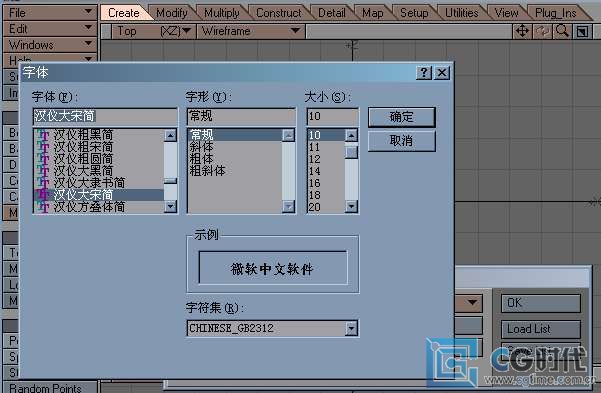Open the Windows menu dropdown
This screenshot has width=601, height=393.
49,45
